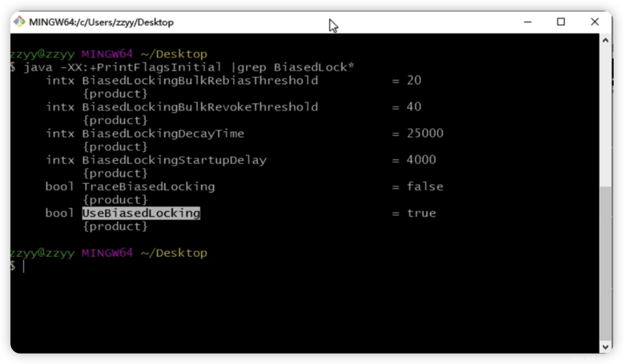Click the value 25000

[x=425, y=133]
